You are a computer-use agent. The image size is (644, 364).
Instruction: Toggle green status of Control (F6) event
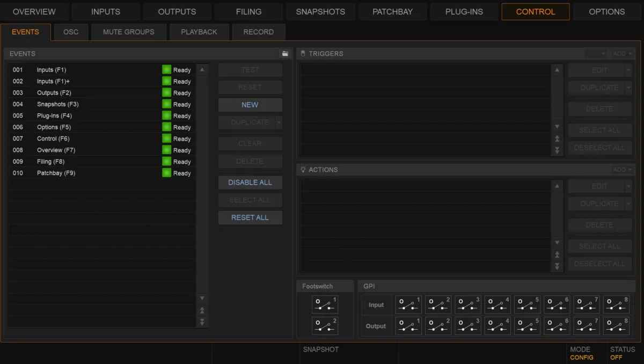(x=166, y=139)
